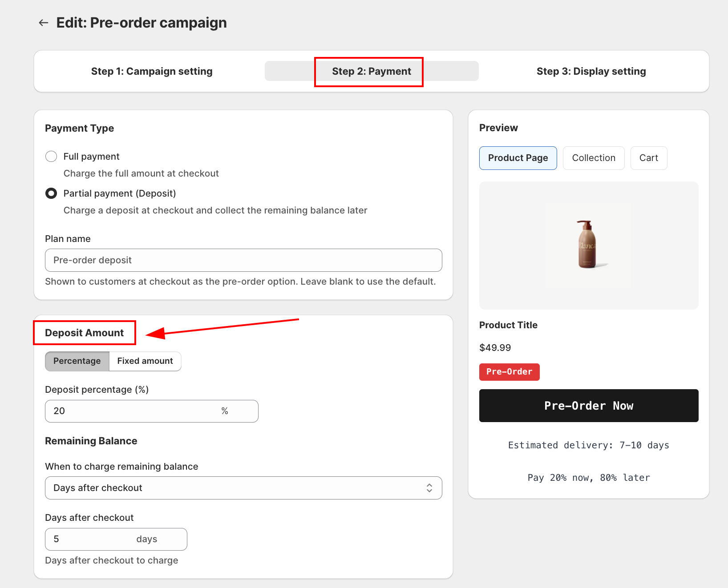Click the product bottle image in preview
The width and height of the screenshot is (728, 588).
tap(588, 245)
